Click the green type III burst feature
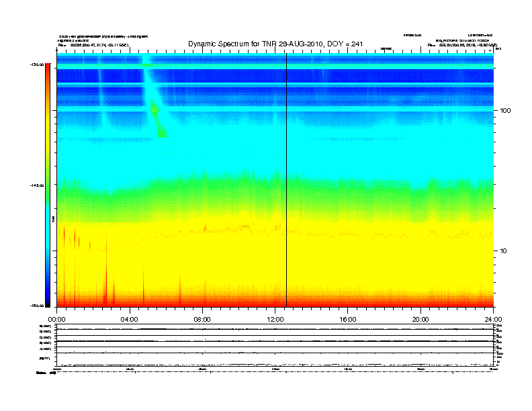Image resolution: width=532 pixels, height=411 pixels. tap(158, 119)
